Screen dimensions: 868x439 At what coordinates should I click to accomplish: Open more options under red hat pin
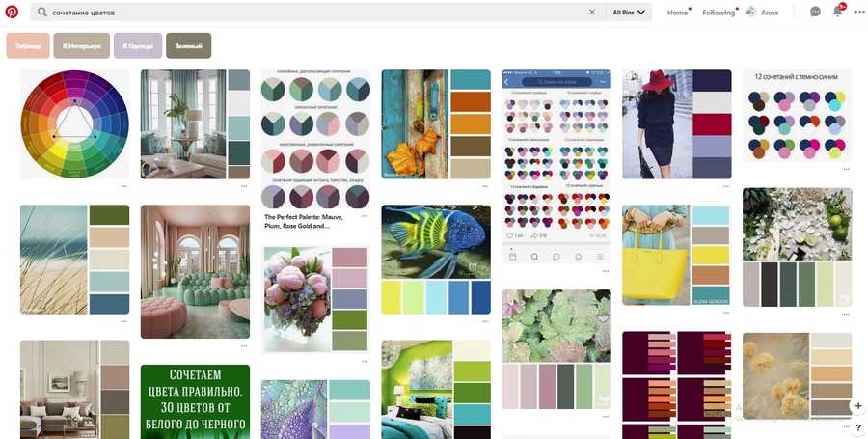[x=725, y=186]
